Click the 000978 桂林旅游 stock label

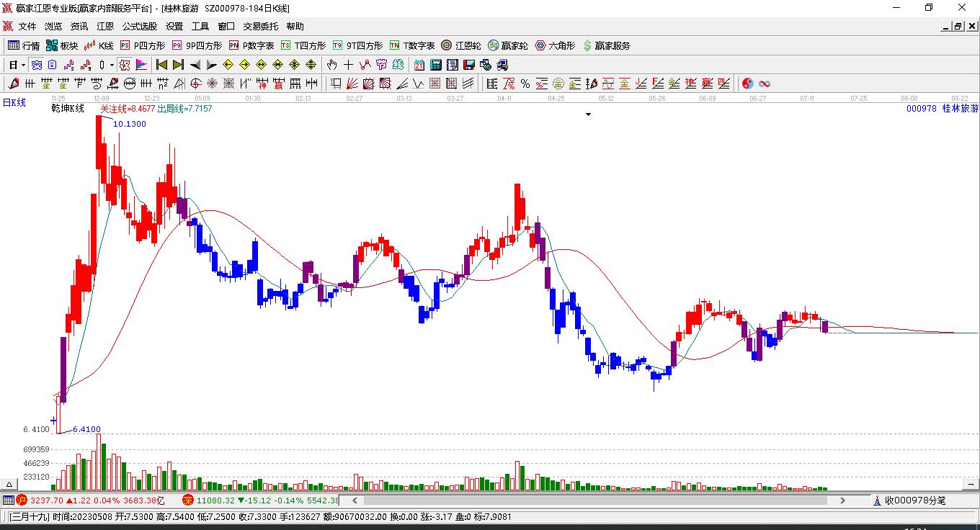(943, 109)
